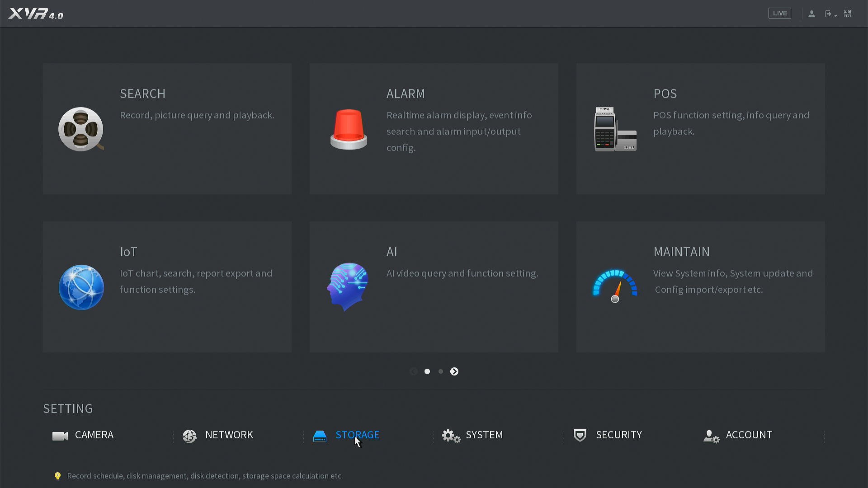Select the first page dot

427,371
